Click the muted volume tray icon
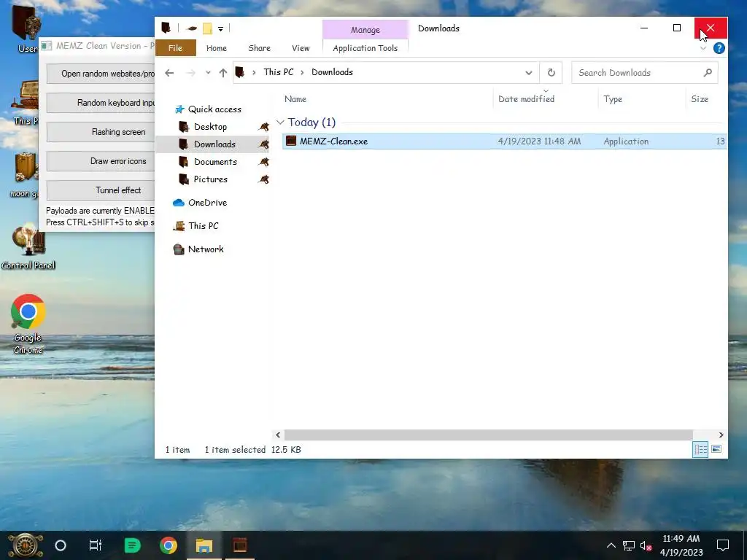The height and width of the screenshot is (560, 747). [646, 545]
